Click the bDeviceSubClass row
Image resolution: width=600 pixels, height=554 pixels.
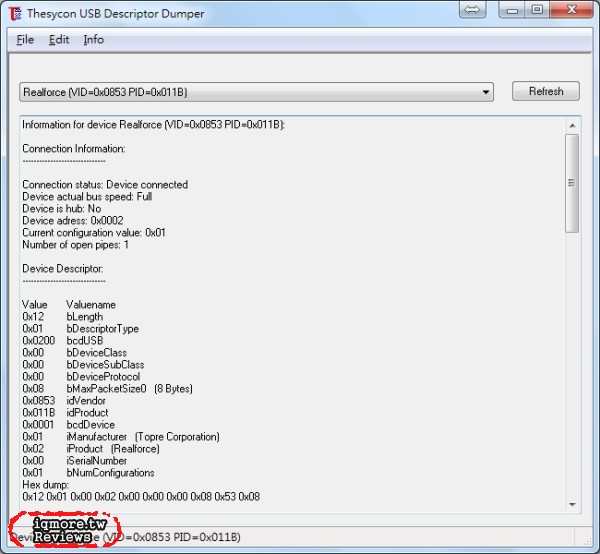83,365
